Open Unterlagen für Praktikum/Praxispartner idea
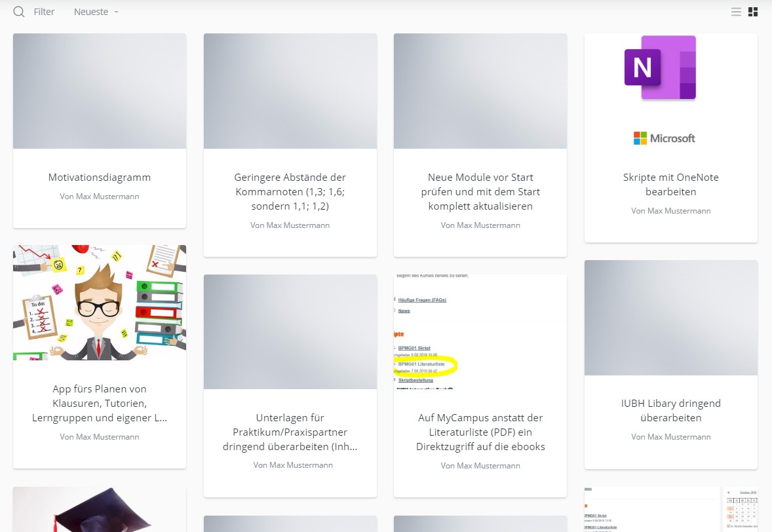Screen dimensions: 772x532 [x=290, y=432]
